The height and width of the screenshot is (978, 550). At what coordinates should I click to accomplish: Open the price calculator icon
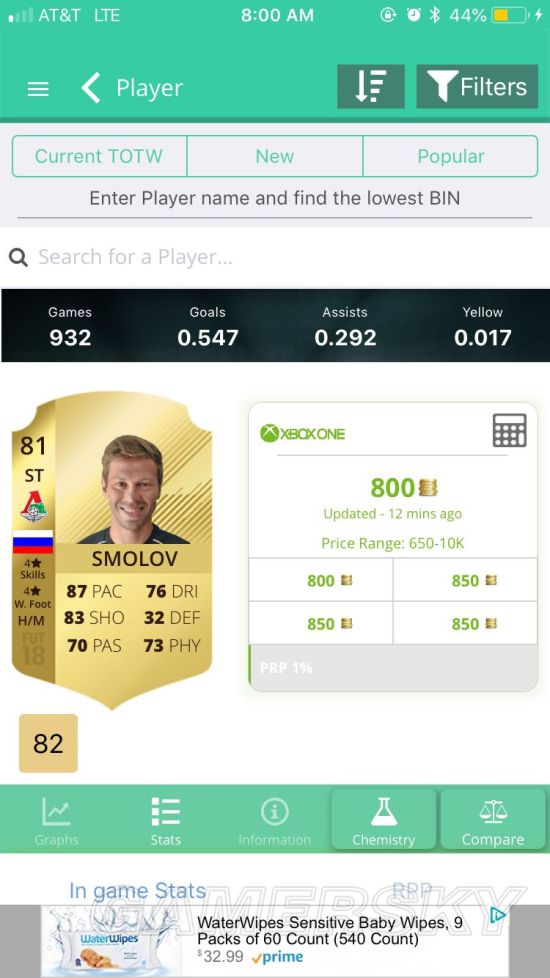click(509, 430)
